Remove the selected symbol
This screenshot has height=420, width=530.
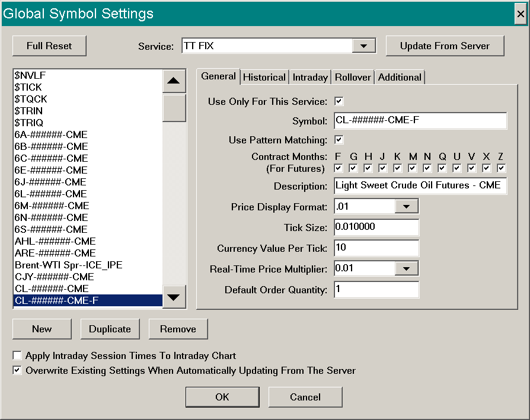178,329
